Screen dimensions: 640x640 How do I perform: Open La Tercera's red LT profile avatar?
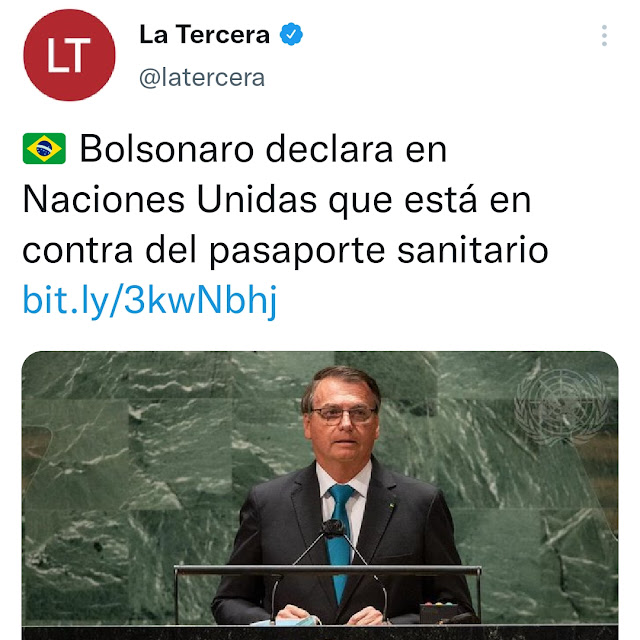69,55
